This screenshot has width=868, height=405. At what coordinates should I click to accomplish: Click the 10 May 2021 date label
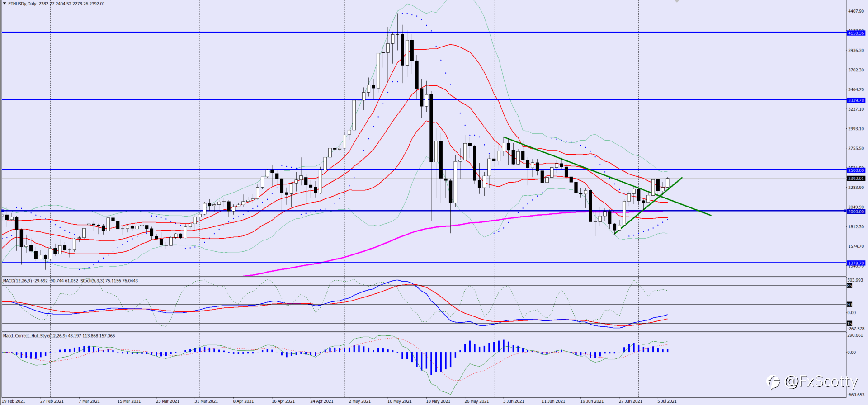click(x=400, y=401)
